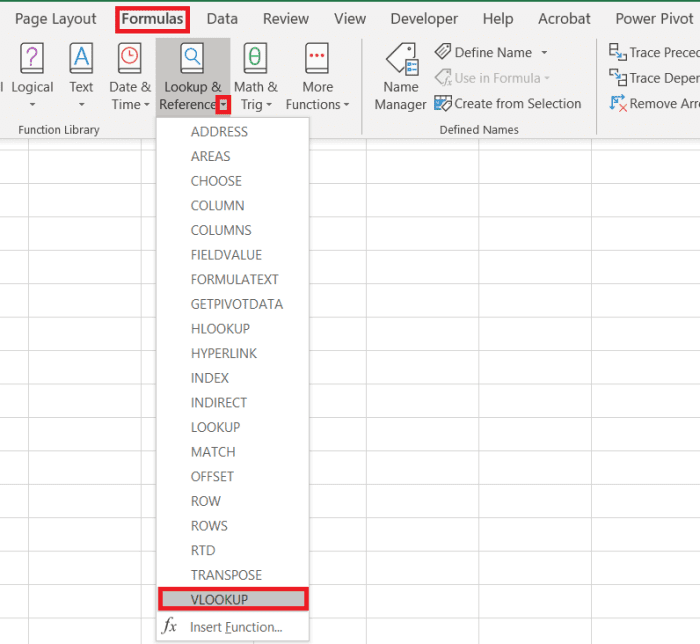The image size is (700, 644).
Task: Click the fx Insert Function icon
Action: point(170,626)
